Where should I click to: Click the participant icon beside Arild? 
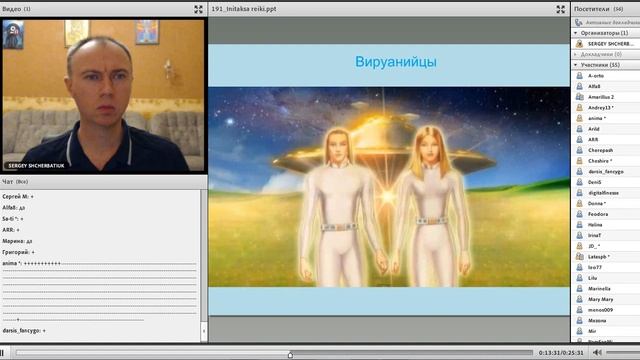[579, 129]
